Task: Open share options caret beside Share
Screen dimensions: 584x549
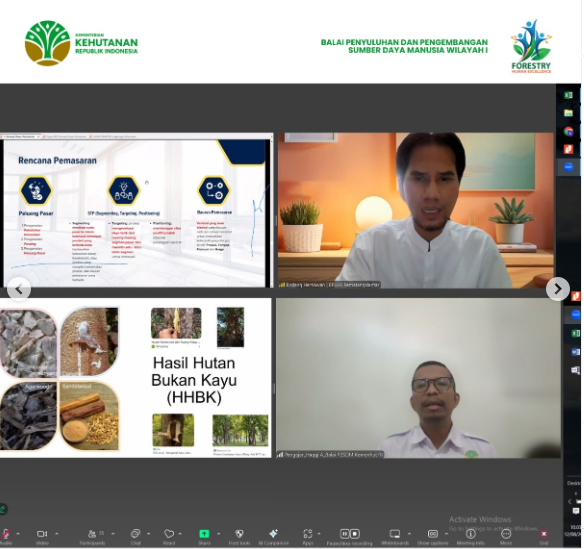Action: point(218,534)
